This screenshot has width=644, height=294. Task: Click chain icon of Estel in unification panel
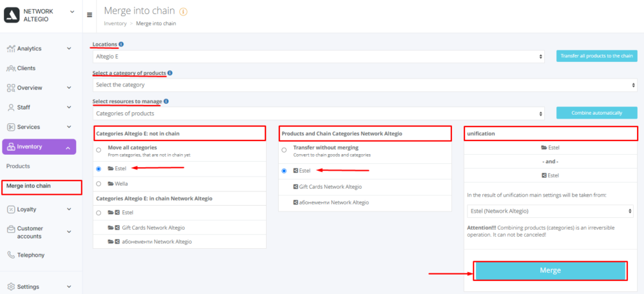tap(544, 175)
